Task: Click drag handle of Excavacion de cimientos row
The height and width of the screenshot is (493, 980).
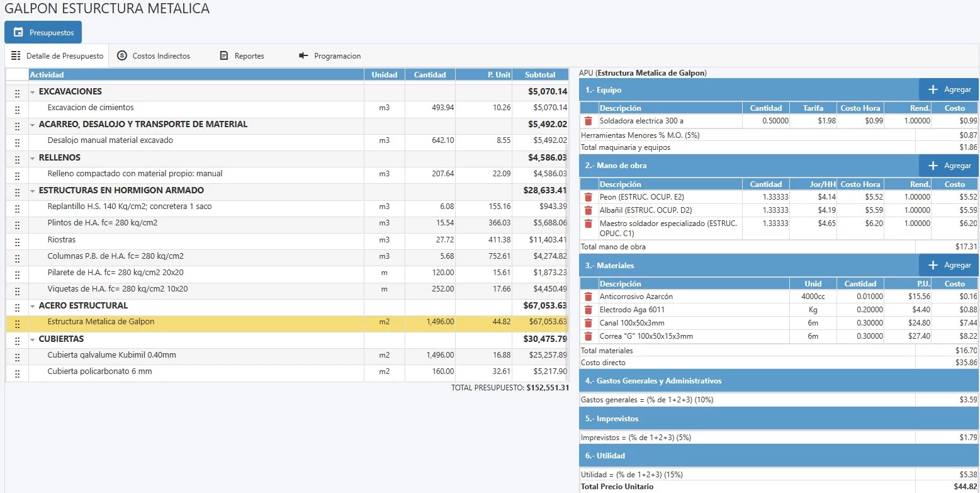Action: point(17,108)
